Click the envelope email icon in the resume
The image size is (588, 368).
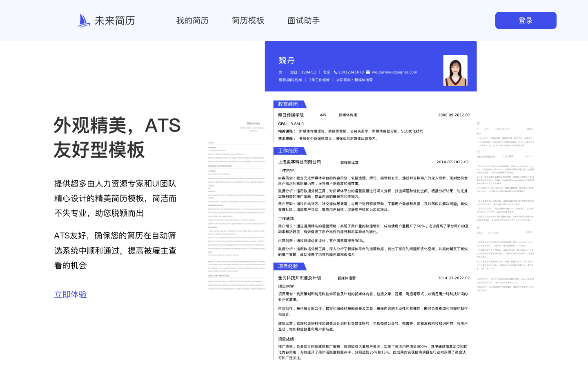368,72
